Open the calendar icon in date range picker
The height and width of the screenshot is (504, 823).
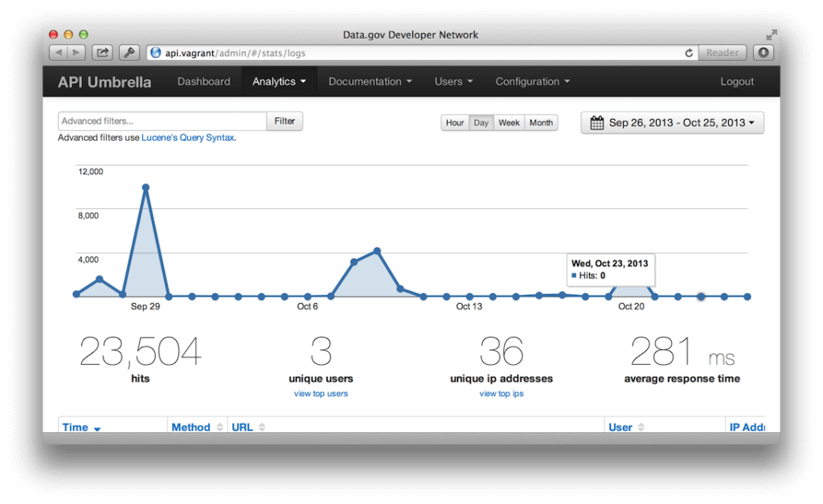pyautogui.click(x=596, y=122)
